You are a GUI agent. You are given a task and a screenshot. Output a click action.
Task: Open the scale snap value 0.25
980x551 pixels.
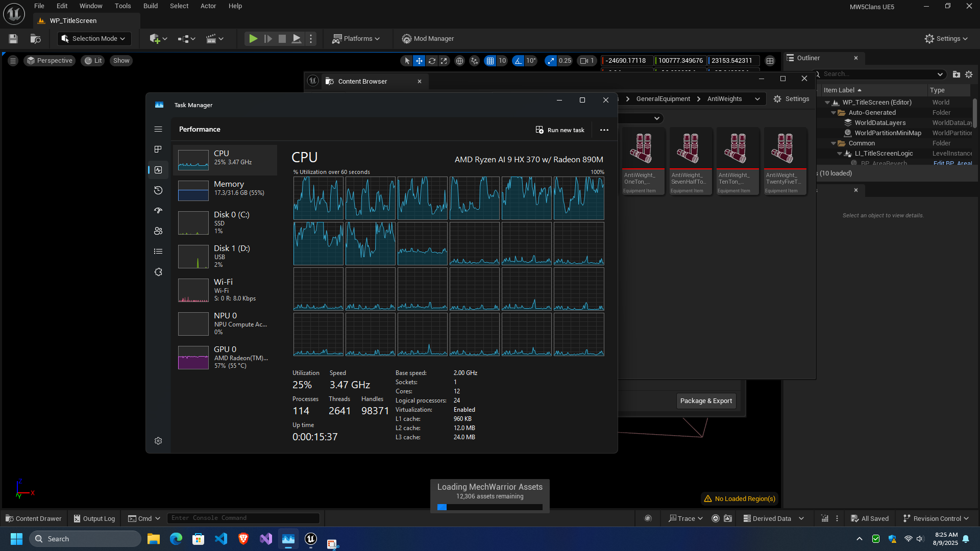pos(565,61)
